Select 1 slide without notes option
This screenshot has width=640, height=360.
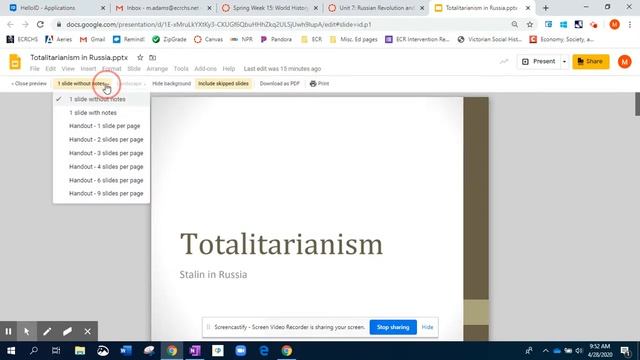point(101,99)
